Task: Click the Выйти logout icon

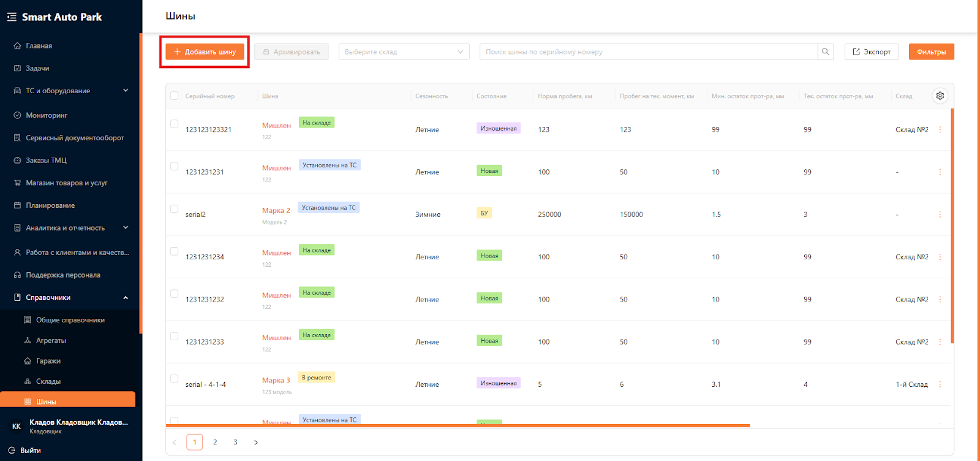Action: tap(12, 450)
